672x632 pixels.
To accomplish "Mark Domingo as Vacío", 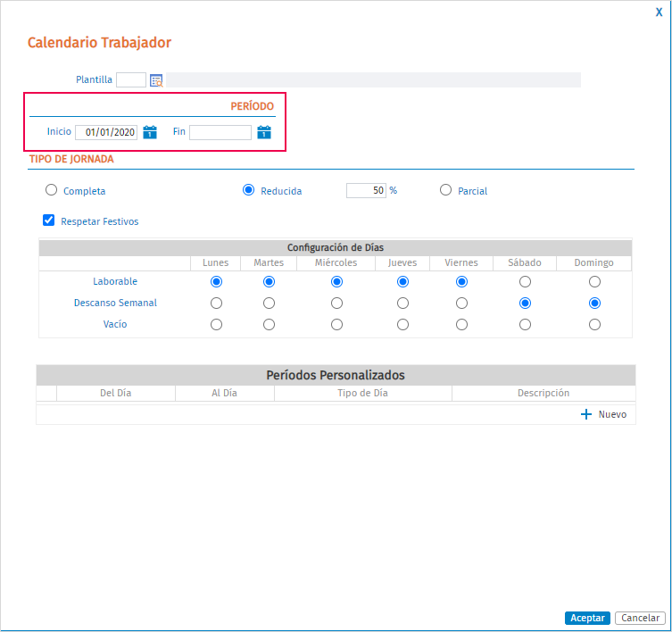I will 594,325.
